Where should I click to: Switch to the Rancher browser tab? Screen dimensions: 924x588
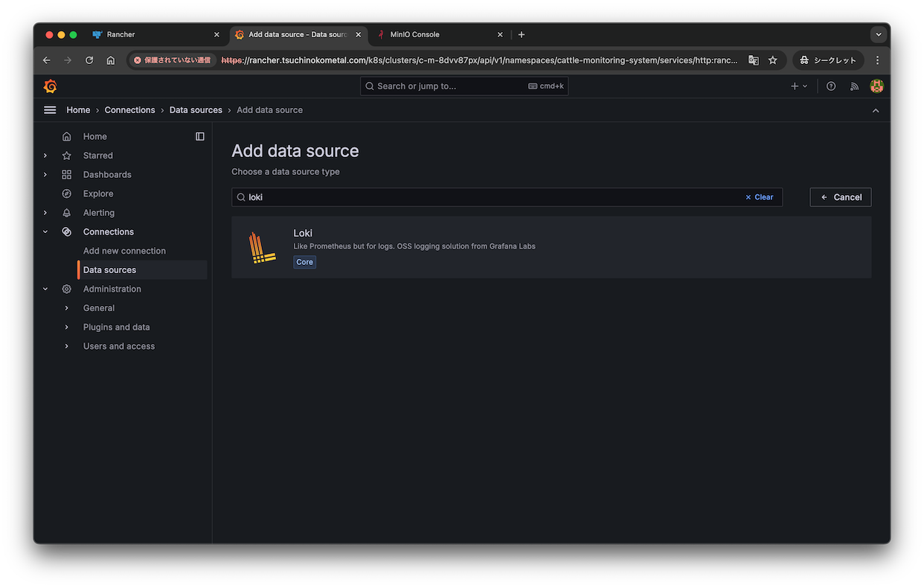click(157, 34)
